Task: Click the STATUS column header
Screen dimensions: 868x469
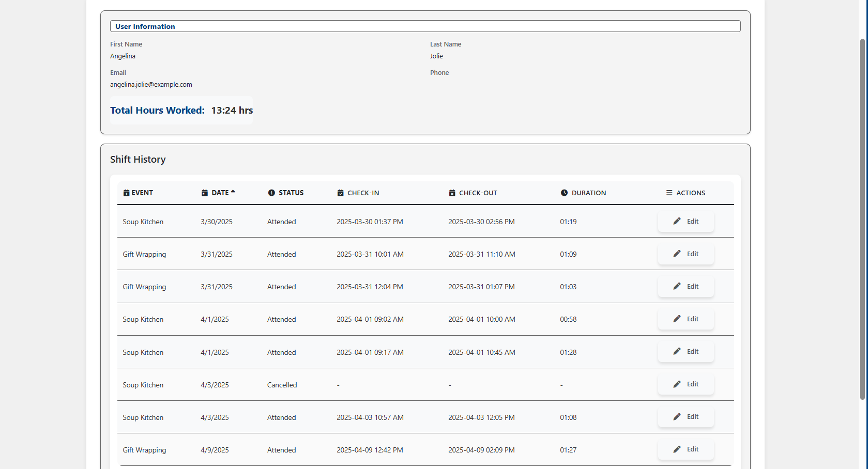Action: pyautogui.click(x=291, y=193)
